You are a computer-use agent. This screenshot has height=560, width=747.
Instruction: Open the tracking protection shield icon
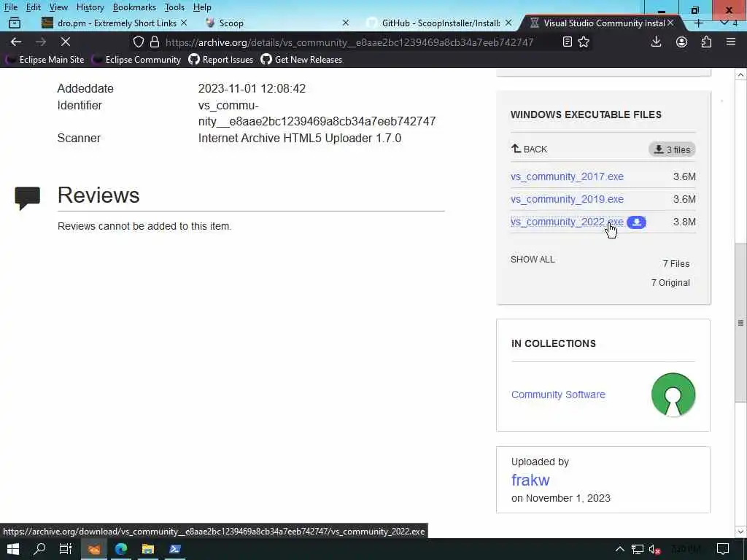pos(138,42)
